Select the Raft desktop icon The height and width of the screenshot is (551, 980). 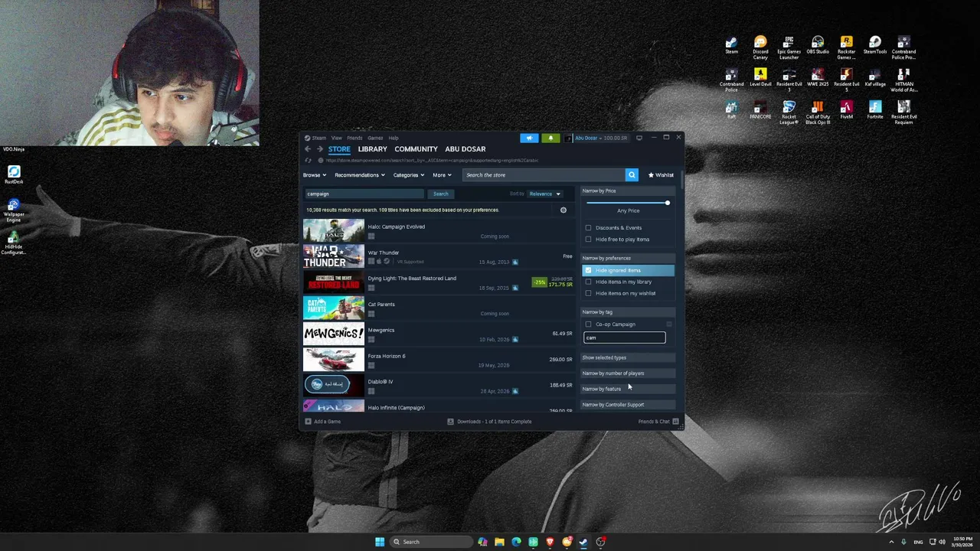point(731,109)
